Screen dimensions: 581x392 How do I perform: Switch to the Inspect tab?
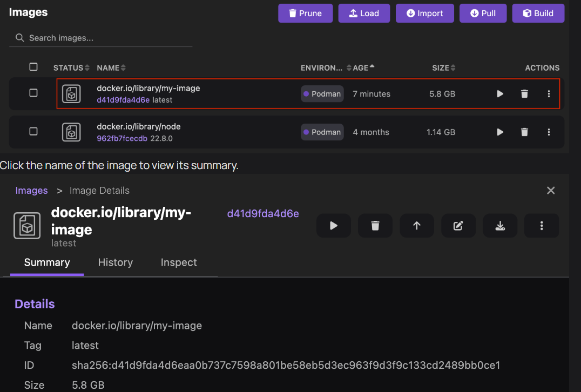pos(179,263)
